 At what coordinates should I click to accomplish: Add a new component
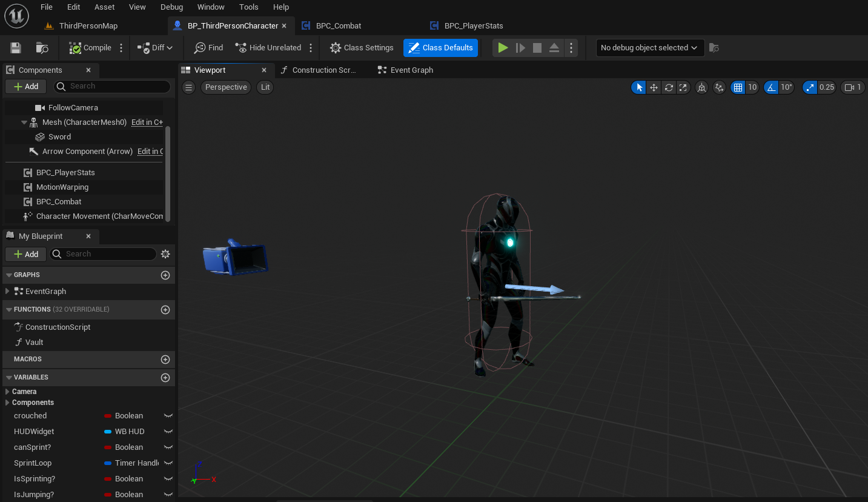pyautogui.click(x=26, y=87)
